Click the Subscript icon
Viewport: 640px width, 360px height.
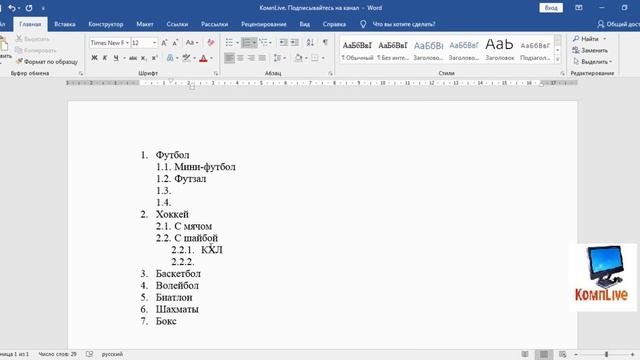[144, 58]
